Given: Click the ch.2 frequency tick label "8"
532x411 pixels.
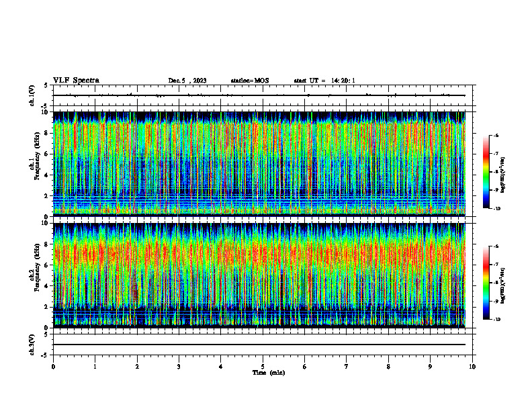Looking at the screenshot, I should coord(47,244).
